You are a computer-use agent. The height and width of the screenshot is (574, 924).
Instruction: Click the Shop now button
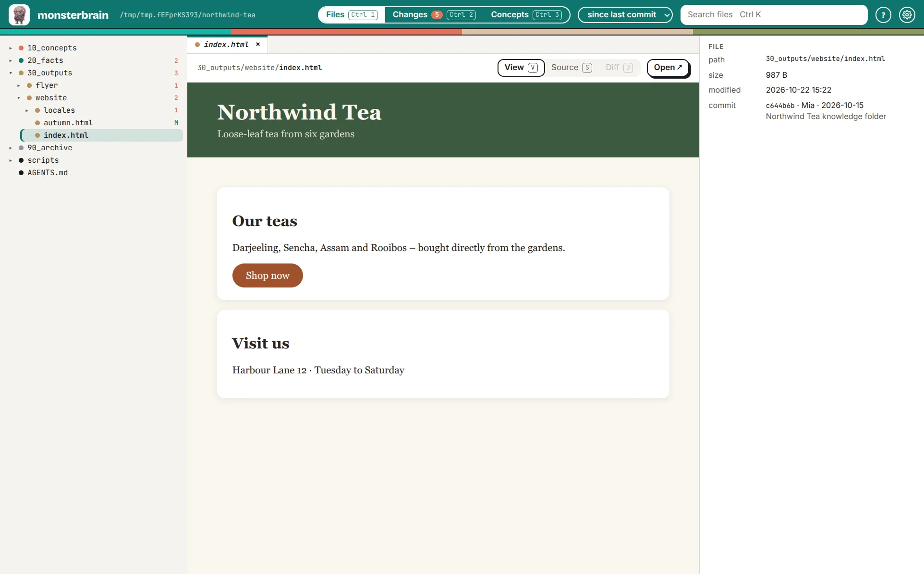[x=267, y=275]
